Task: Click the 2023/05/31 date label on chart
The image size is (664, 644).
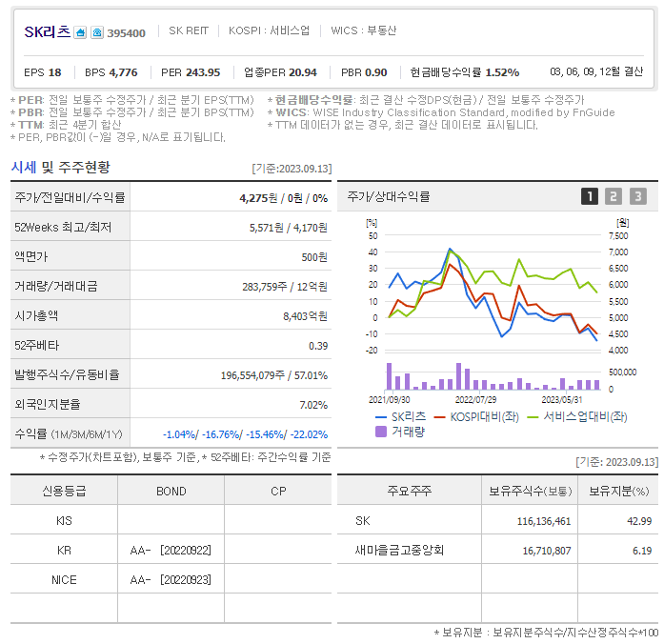Action: click(562, 400)
